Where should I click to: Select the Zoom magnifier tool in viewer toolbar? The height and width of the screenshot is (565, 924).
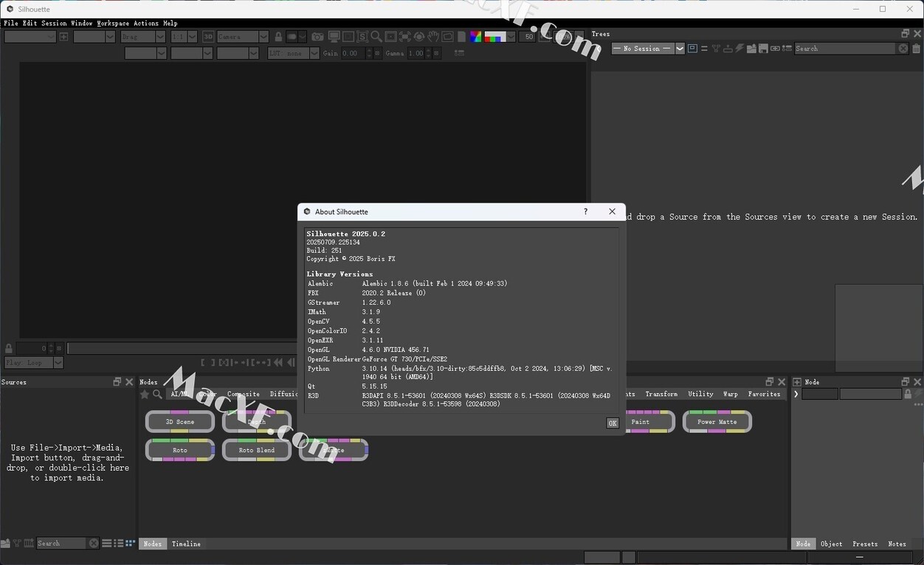(376, 37)
